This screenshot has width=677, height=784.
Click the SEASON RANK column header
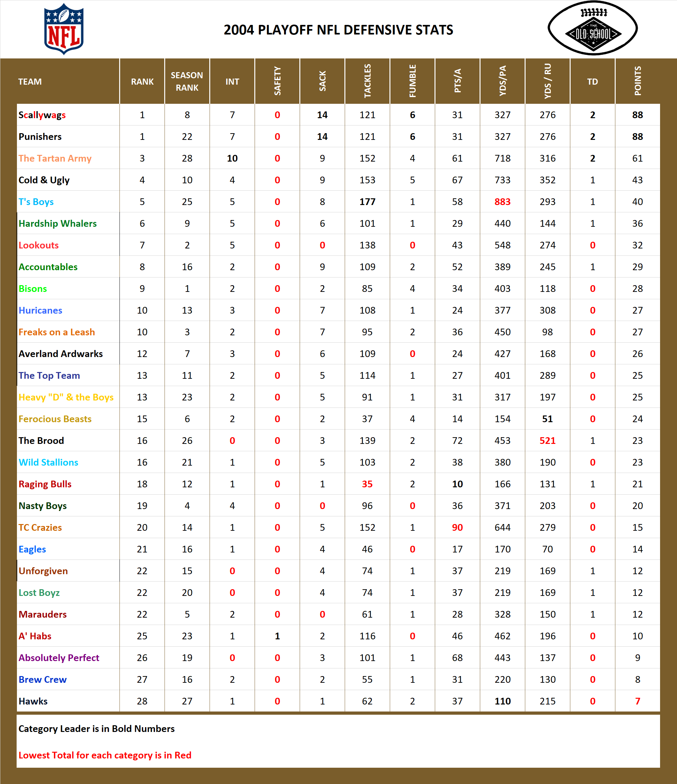(x=187, y=81)
